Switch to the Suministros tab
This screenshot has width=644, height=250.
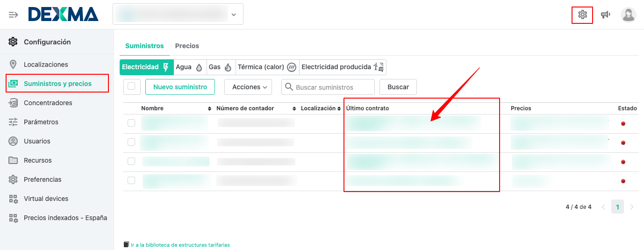click(x=144, y=46)
